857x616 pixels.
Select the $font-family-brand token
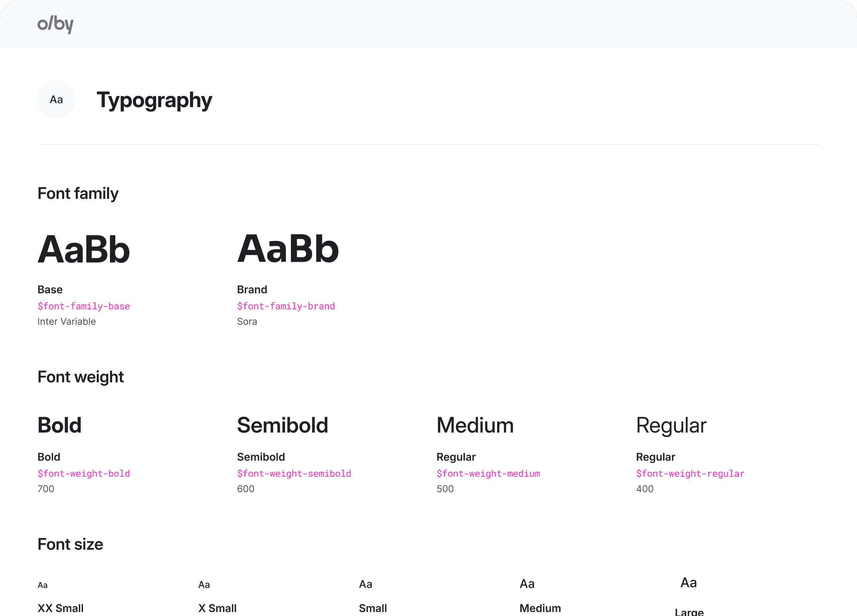click(286, 306)
